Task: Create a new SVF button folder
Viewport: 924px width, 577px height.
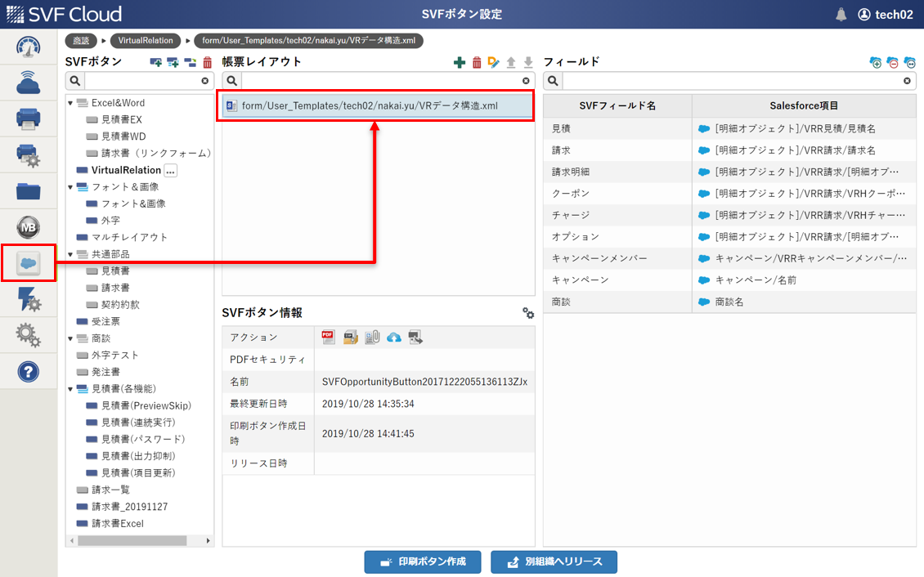Action: coord(155,62)
